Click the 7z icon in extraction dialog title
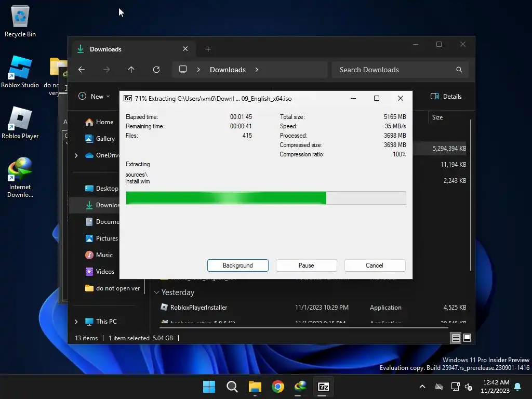 tap(128, 98)
